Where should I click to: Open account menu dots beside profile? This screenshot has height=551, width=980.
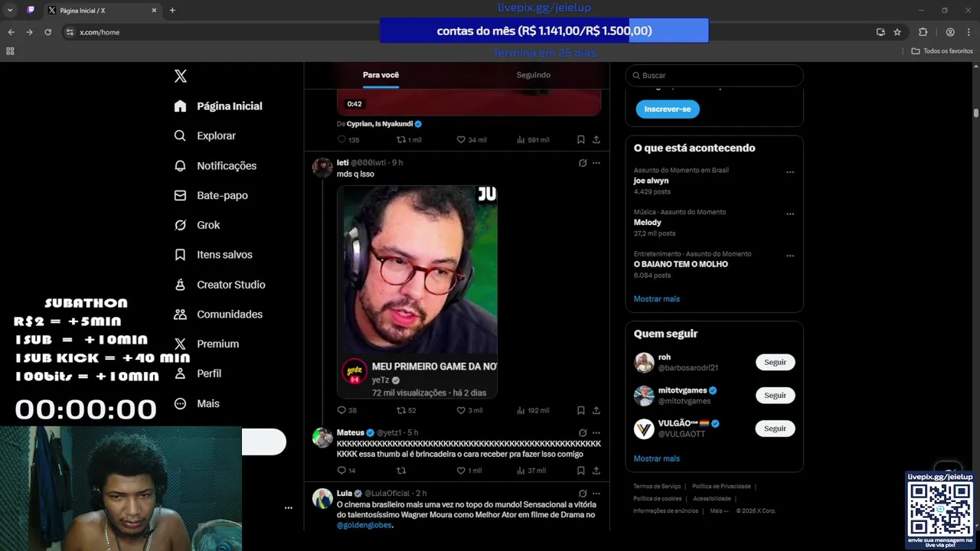click(x=289, y=507)
